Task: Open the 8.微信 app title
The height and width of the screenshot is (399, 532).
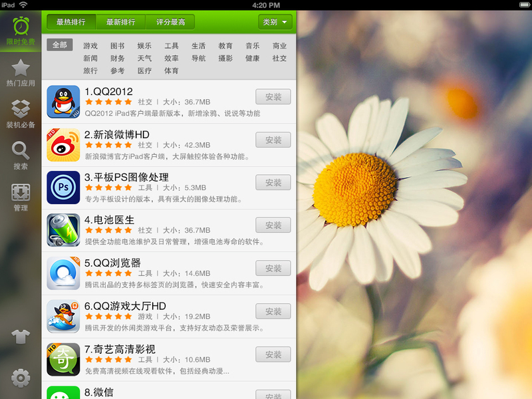Action: pyautogui.click(x=98, y=392)
